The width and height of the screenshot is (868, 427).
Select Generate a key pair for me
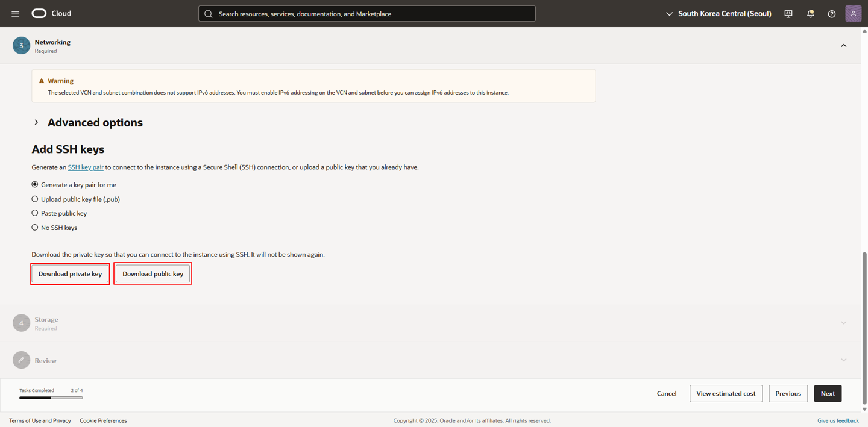pos(35,185)
